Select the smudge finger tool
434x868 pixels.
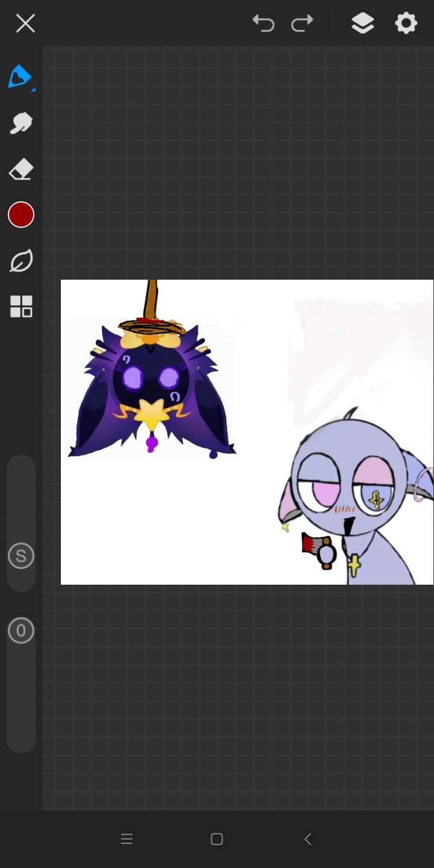coord(20,123)
